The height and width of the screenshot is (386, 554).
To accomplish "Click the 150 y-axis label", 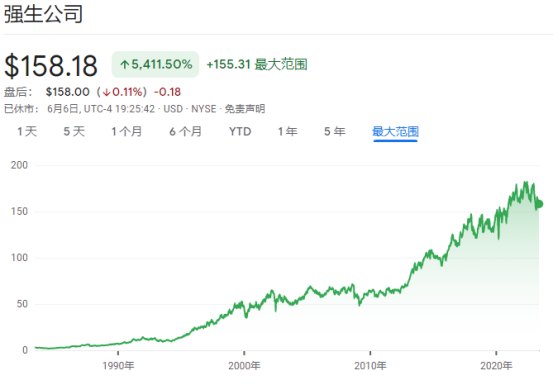I will coord(19,212).
